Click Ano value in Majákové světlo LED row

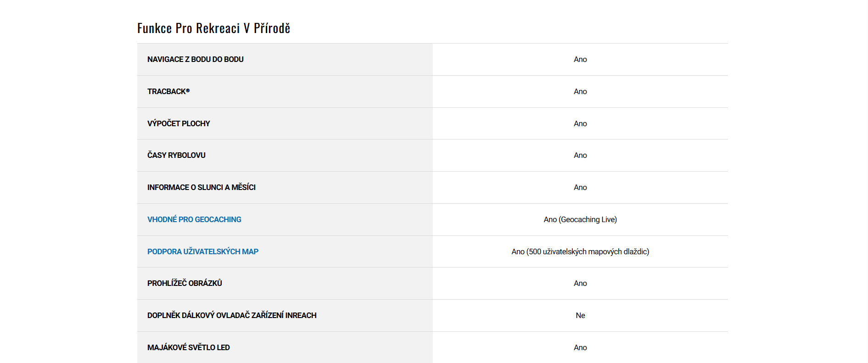click(x=580, y=347)
